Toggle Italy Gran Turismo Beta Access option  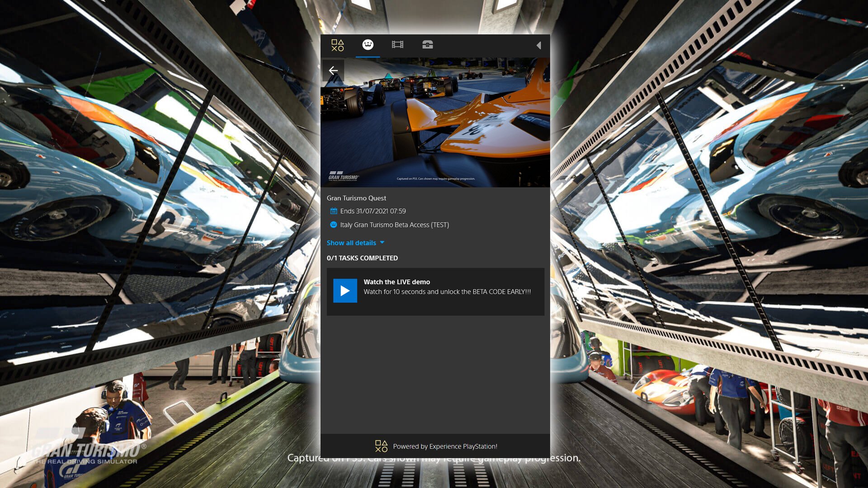pyautogui.click(x=331, y=225)
